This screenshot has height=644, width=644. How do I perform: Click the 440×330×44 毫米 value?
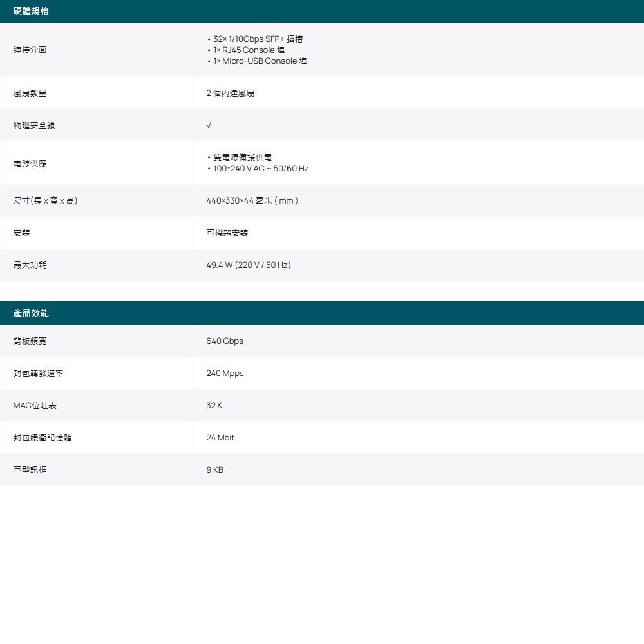252,200
